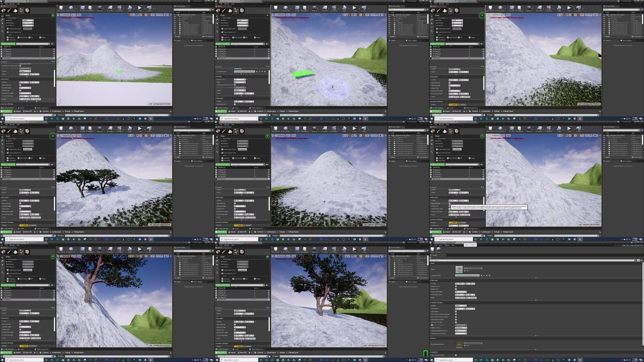The image size is (644, 362).
Task: Select Foliage mode icon beside the two-trees viewport
Action: [21, 131]
